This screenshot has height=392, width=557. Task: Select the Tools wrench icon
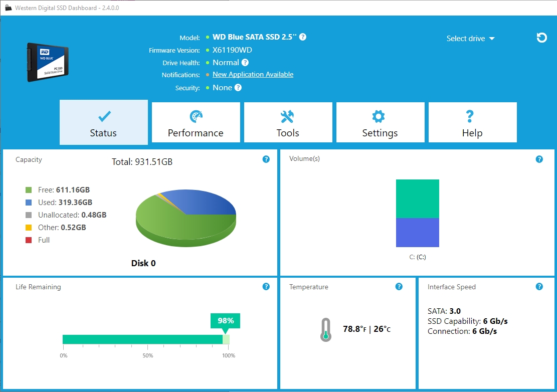[288, 116]
